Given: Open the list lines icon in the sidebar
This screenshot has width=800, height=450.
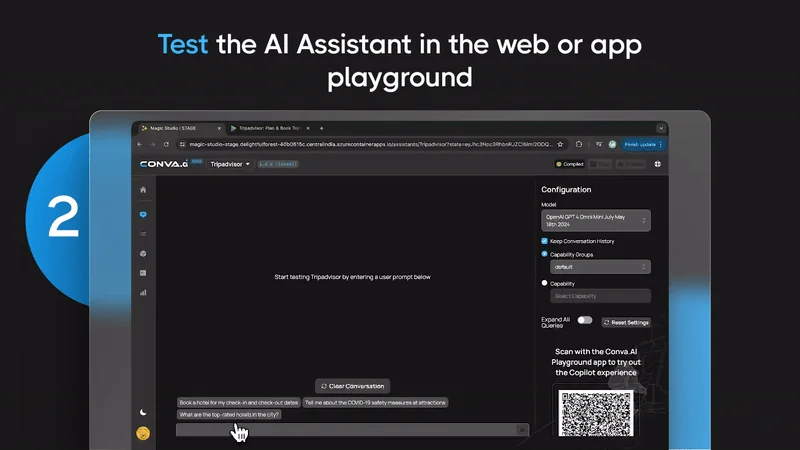Looking at the screenshot, I should pyautogui.click(x=143, y=234).
